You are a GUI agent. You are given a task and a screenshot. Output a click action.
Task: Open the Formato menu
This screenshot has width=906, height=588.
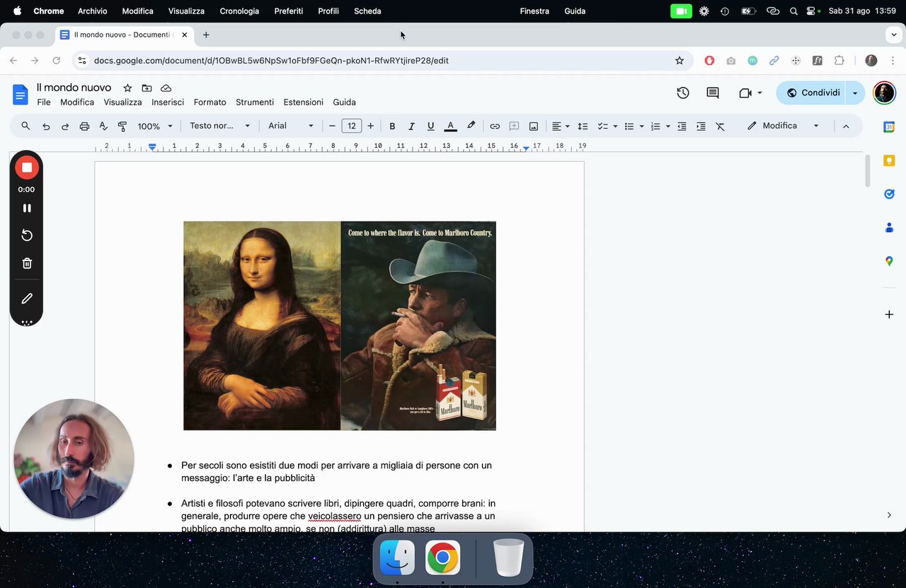point(210,103)
